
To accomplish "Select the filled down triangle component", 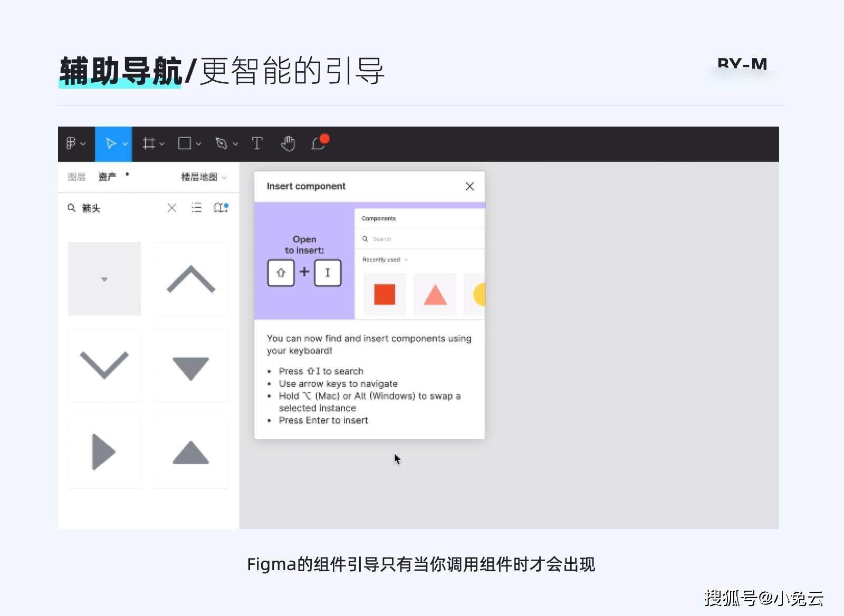I will (x=191, y=365).
